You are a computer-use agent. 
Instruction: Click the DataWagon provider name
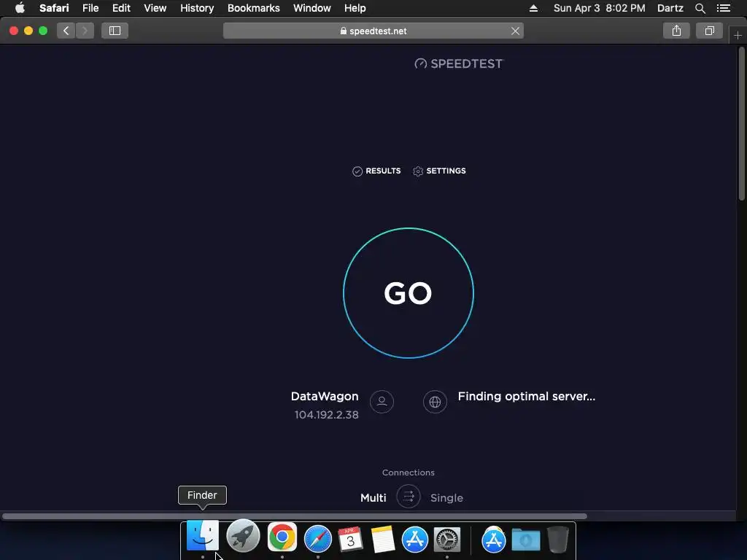tap(325, 396)
